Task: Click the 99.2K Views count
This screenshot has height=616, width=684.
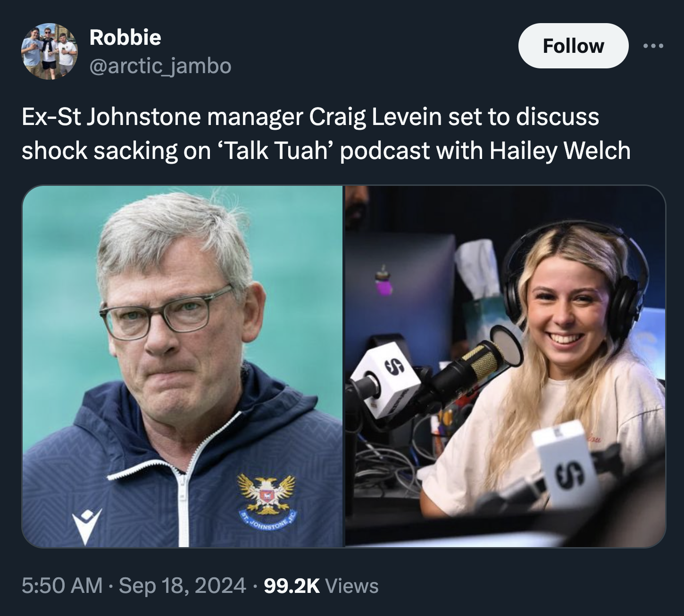Action: click(x=321, y=586)
